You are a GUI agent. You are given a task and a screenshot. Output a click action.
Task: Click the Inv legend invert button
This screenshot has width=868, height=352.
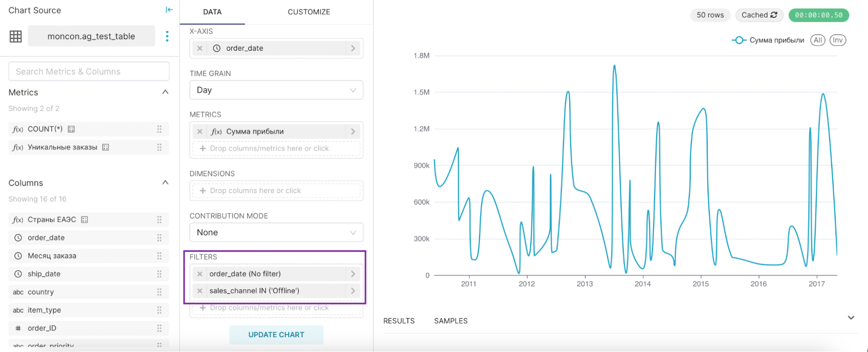pyautogui.click(x=838, y=40)
